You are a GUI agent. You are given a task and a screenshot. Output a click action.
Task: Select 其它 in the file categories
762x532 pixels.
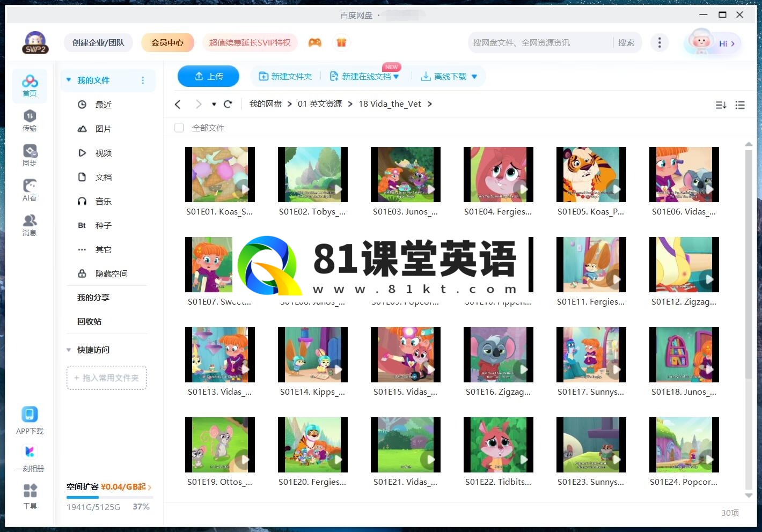click(104, 249)
